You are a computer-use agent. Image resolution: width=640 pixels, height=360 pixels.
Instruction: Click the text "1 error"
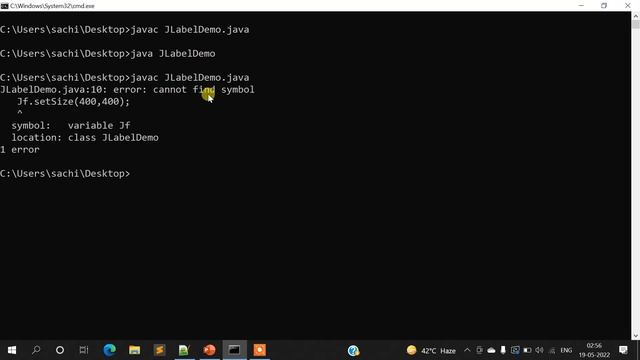pos(20,149)
